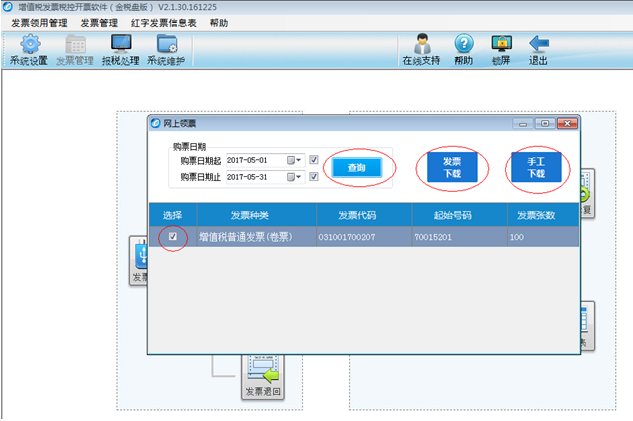Image resolution: width=633 pixels, height=421 pixels.
Task: Open the 发票领用管理 menu
Action: pyautogui.click(x=40, y=22)
